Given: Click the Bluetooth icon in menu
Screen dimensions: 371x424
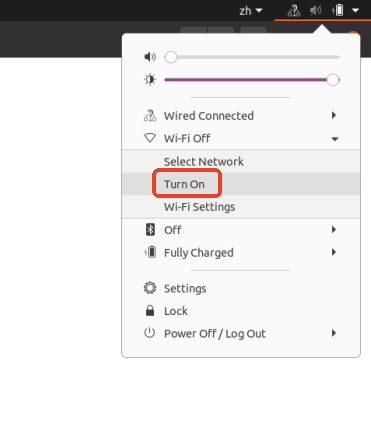Looking at the screenshot, I should pyautogui.click(x=150, y=230).
